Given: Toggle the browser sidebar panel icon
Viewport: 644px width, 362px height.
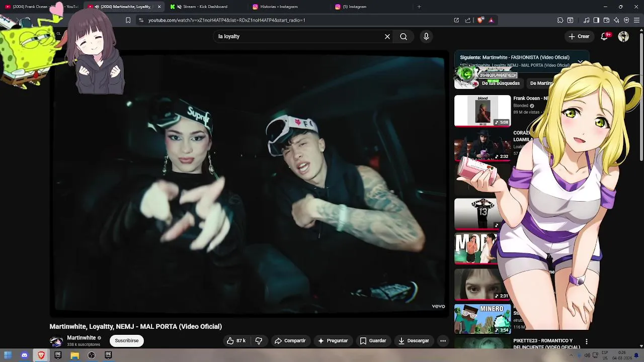Looking at the screenshot, I should (x=596, y=20).
